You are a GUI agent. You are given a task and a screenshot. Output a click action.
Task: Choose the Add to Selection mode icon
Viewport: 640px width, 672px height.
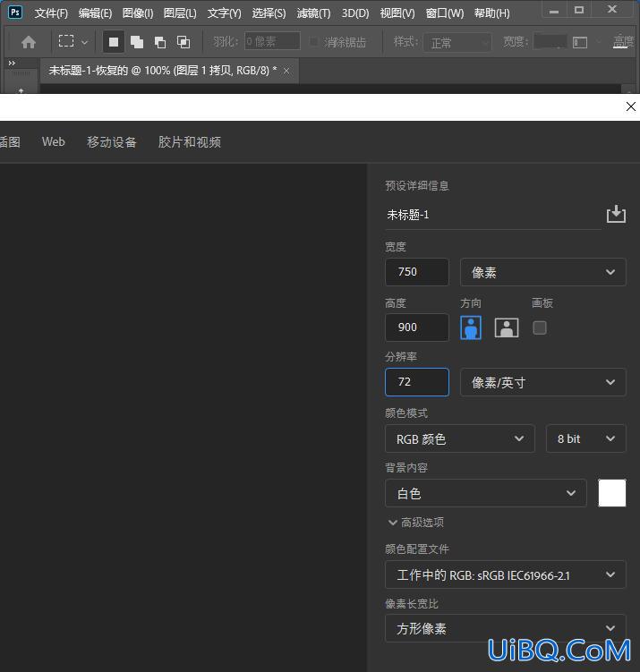pyautogui.click(x=137, y=42)
